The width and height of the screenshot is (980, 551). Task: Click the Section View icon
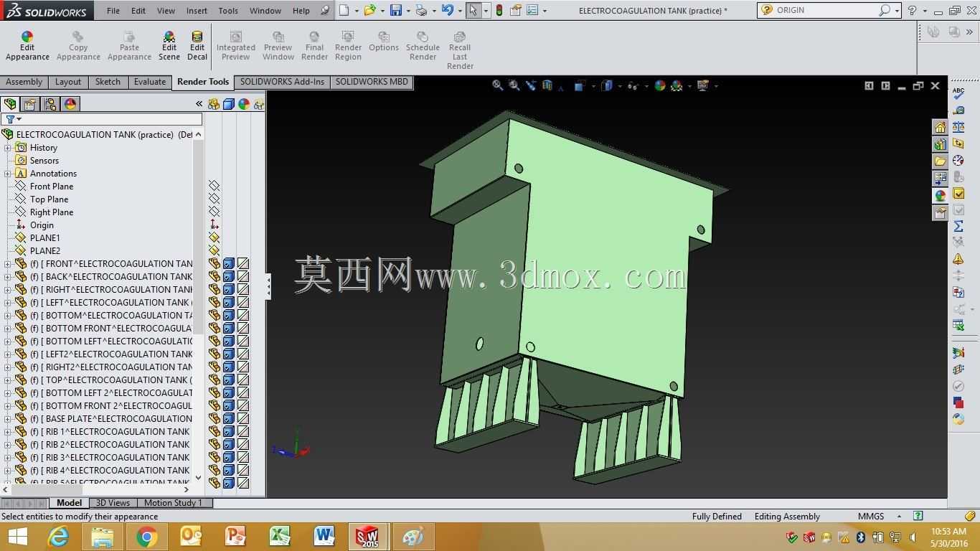(x=547, y=85)
